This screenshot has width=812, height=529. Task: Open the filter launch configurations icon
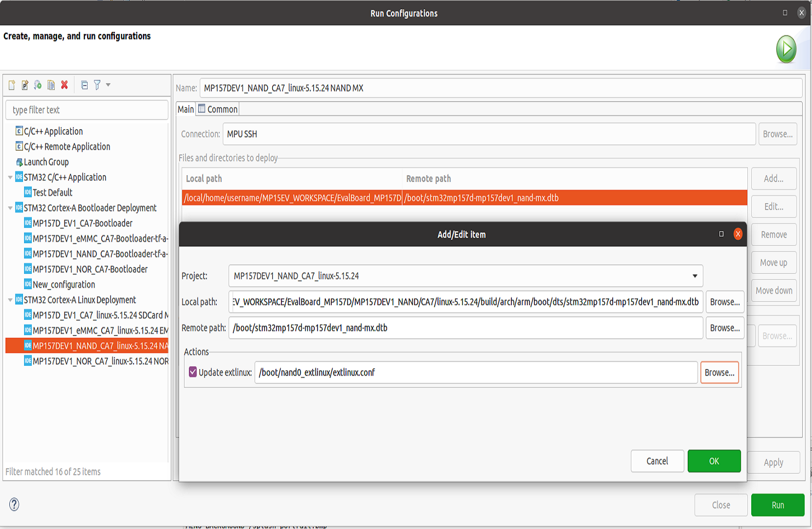coord(97,85)
